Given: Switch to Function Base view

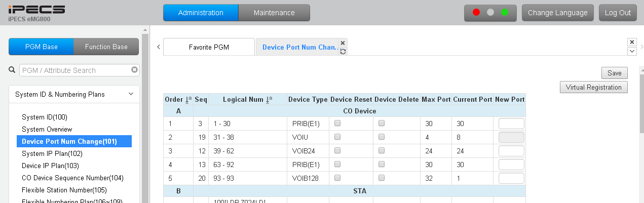Looking at the screenshot, I should 106,47.
